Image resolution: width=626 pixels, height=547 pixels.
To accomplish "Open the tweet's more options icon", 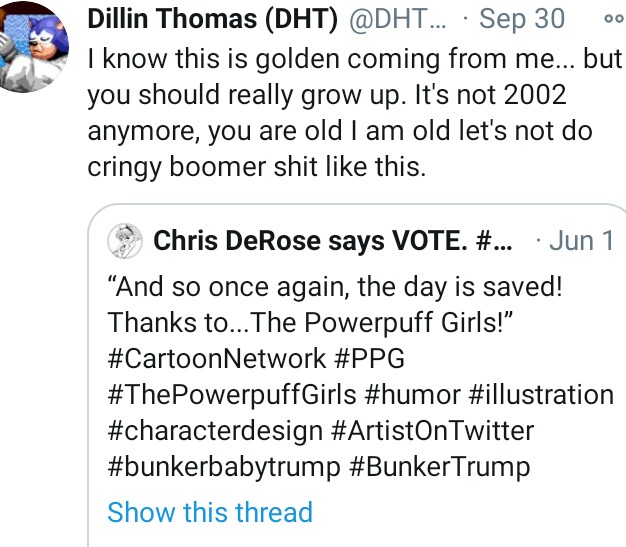I will click(x=615, y=19).
